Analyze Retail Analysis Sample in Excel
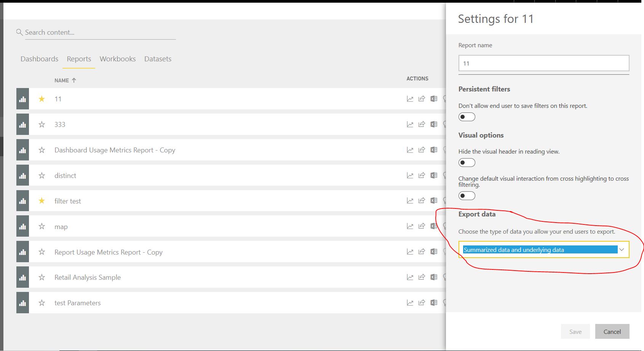Viewport: 644px width, 351px height. click(434, 277)
